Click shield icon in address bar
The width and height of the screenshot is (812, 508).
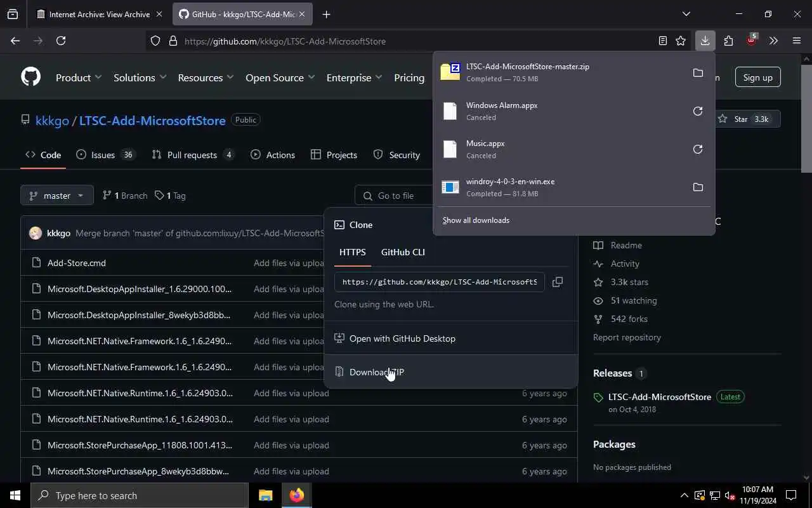pos(155,41)
